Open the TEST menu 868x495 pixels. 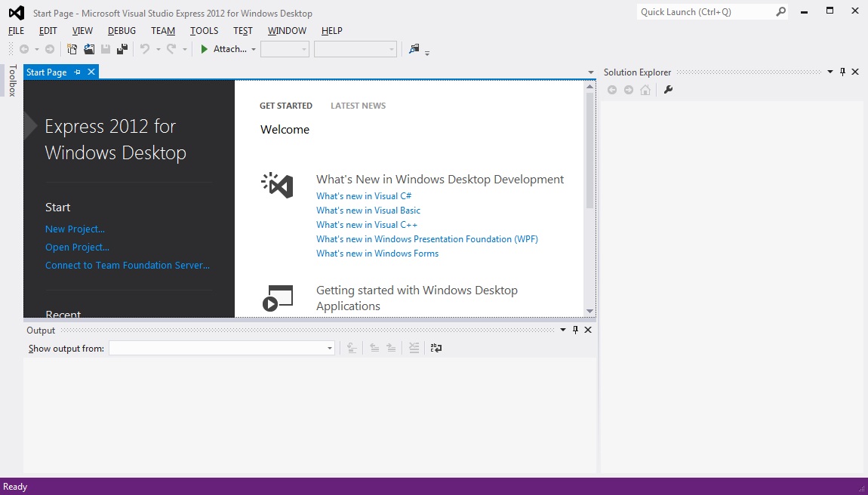pos(242,31)
